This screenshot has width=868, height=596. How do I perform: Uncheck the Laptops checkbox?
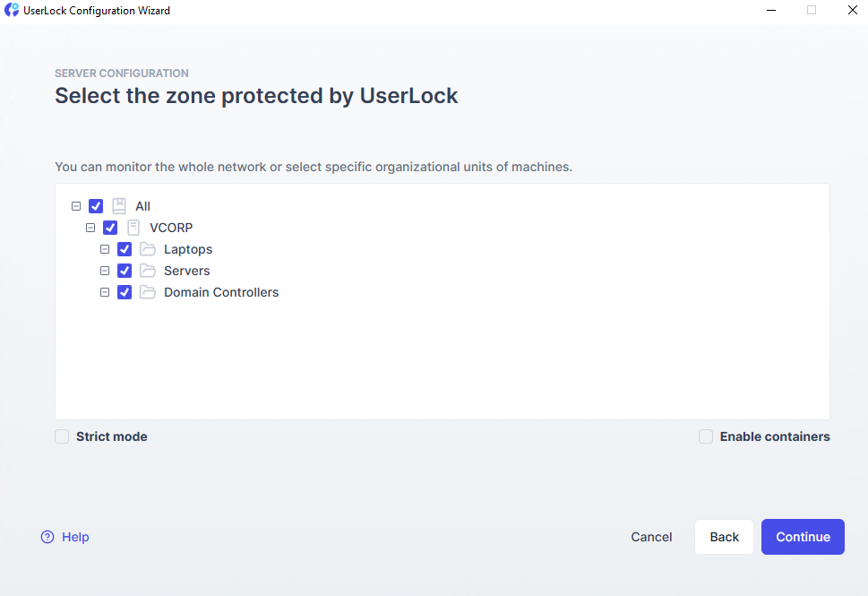[125, 249]
